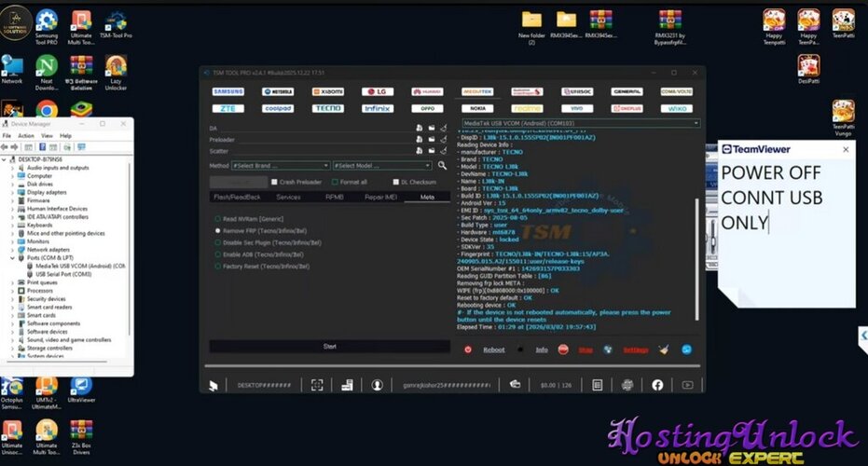Viewport: 868px width, 466px height.
Task: Click the Tecno brand icon
Action: [x=326, y=108]
